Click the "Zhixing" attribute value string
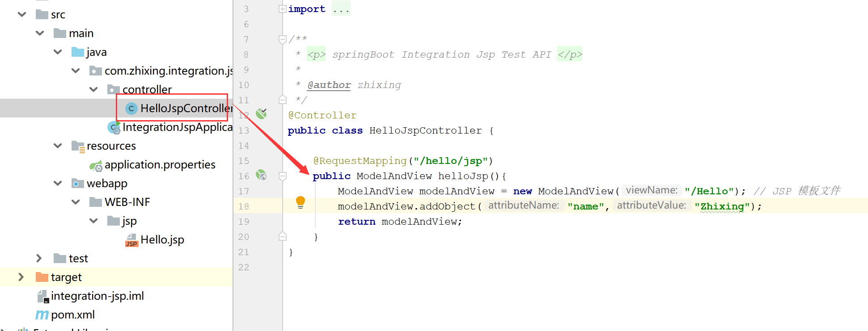Viewport: 868px width, 331px height. (722, 206)
